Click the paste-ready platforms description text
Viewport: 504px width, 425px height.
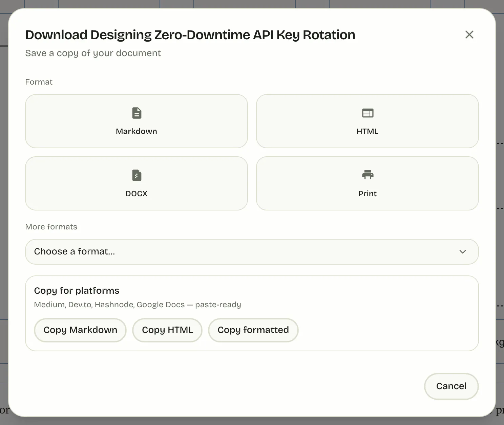tap(138, 305)
